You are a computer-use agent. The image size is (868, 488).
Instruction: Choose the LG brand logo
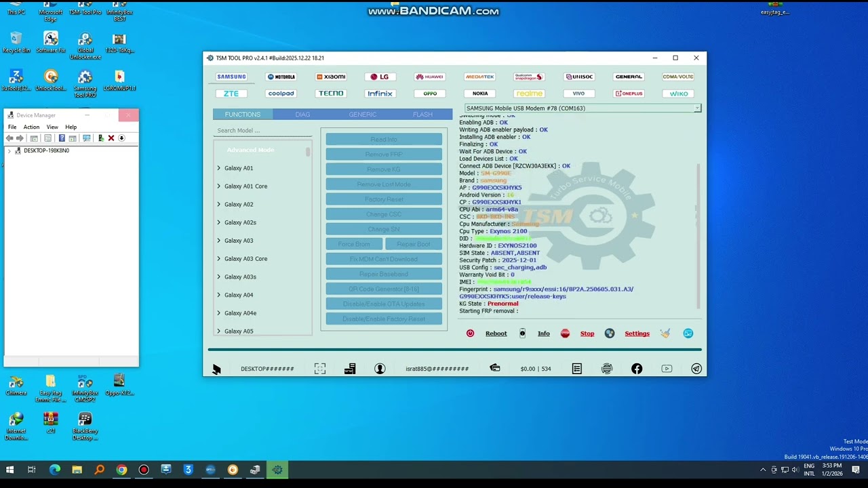tap(380, 77)
